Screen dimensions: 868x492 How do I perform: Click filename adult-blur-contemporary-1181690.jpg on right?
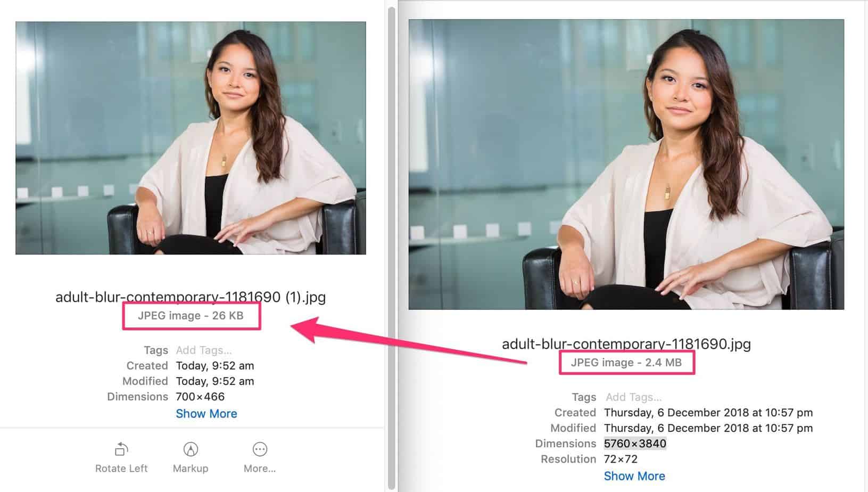[626, 343]
